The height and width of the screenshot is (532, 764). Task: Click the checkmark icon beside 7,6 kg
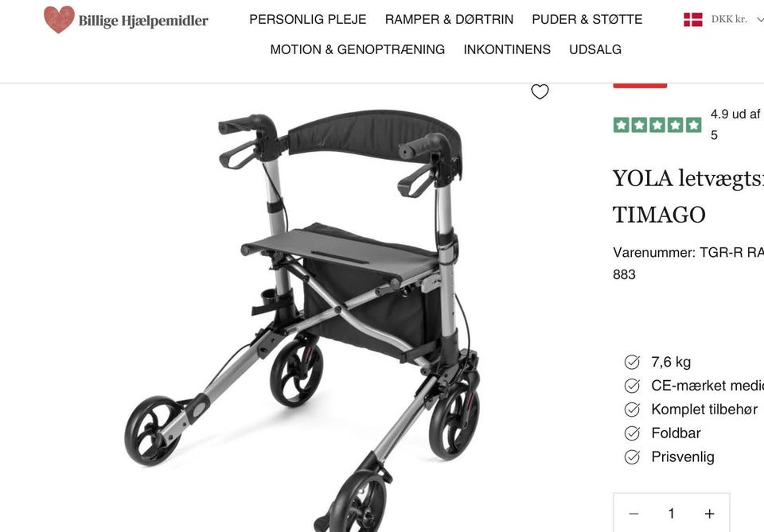tap(632, 362)
